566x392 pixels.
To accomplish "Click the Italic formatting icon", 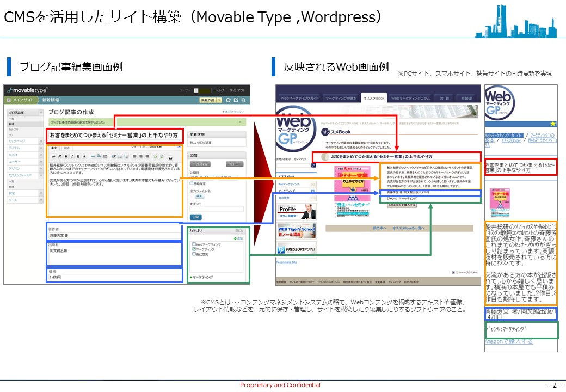I will [x=72, y=156].
